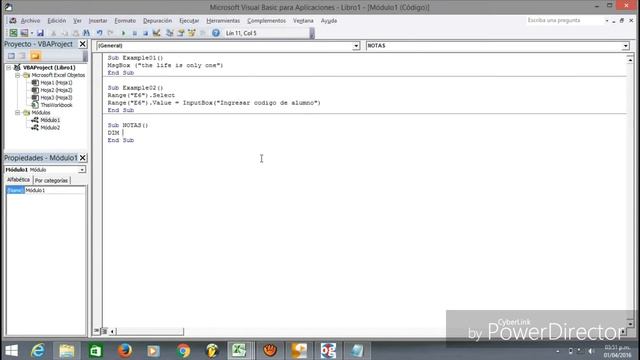Click the Copy toolbar icon
The image size is (640, 360).
[x=64, y=33]
